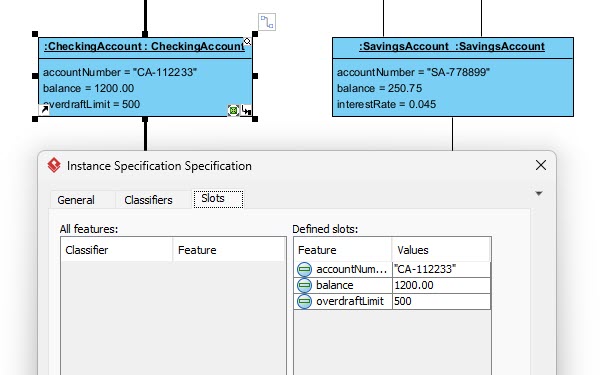Edit the value "CA-112233" in Defined slots
The height and width of the screenshot is (375, 600).
[441, 269]
